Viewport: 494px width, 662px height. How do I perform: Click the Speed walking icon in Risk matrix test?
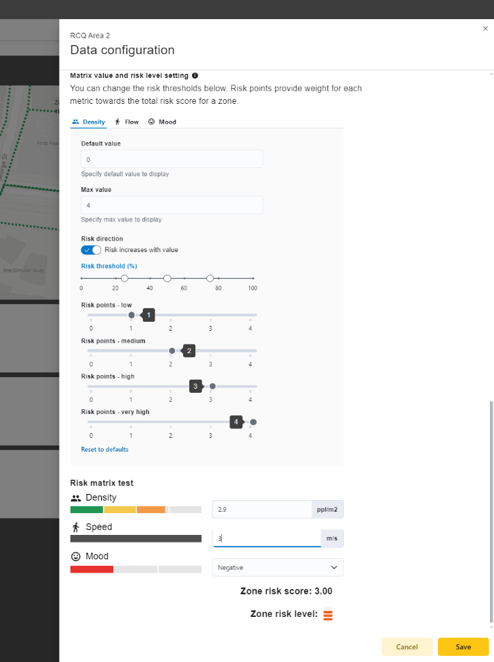point(76,527)
